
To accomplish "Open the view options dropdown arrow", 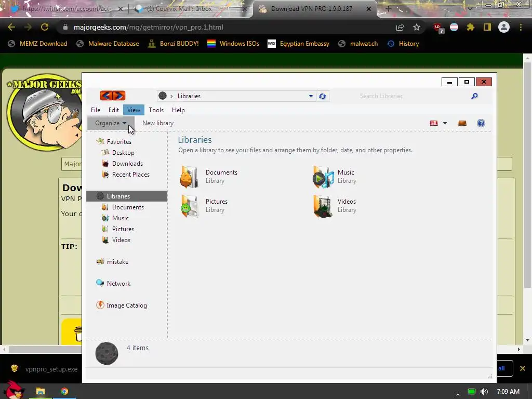I will (445, 123).
